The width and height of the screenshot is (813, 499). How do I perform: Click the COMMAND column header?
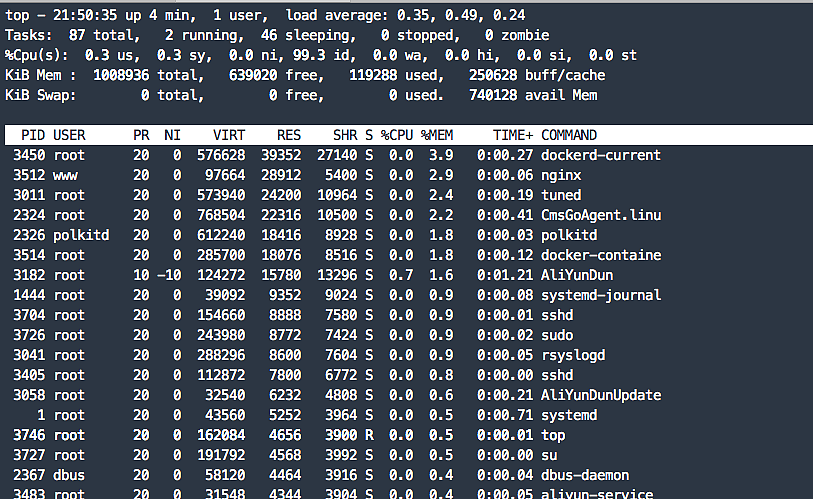569,135
